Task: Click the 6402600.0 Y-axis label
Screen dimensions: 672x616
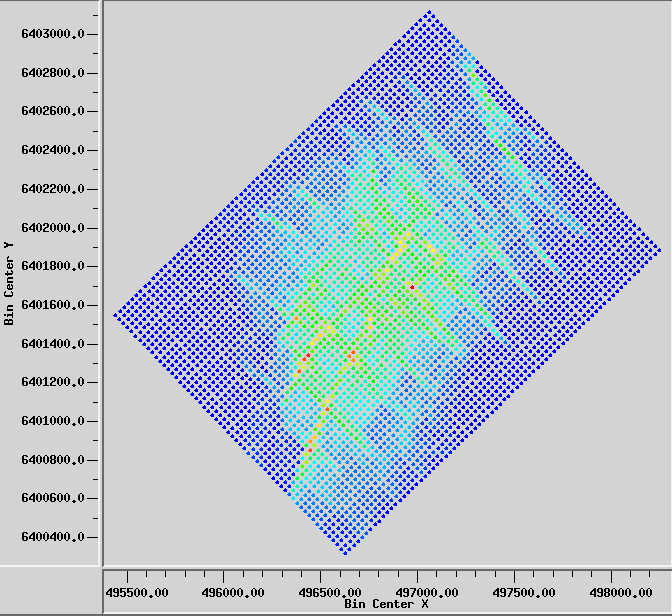Action: 52,111
